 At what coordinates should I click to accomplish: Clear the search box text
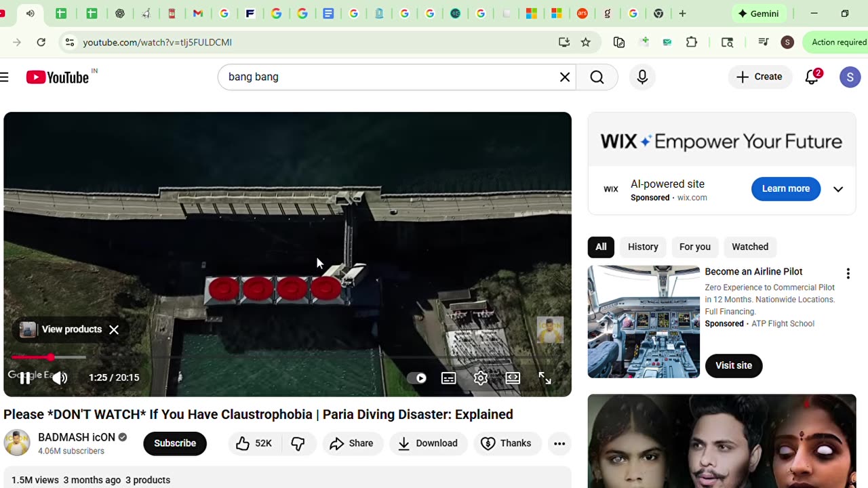coord(565,77)
